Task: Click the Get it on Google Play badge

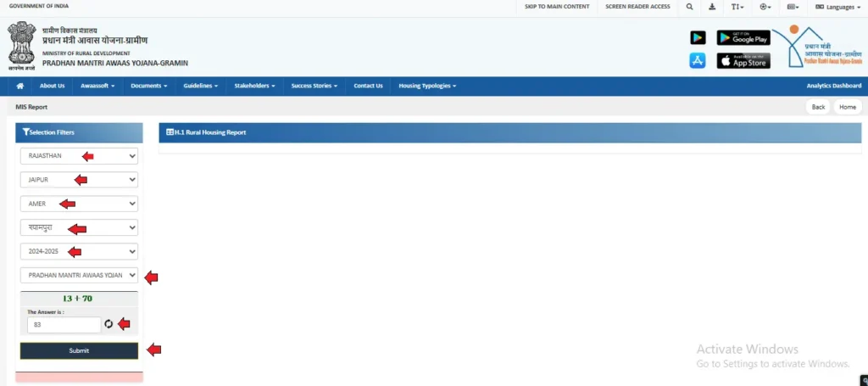Action: (743, 37)
